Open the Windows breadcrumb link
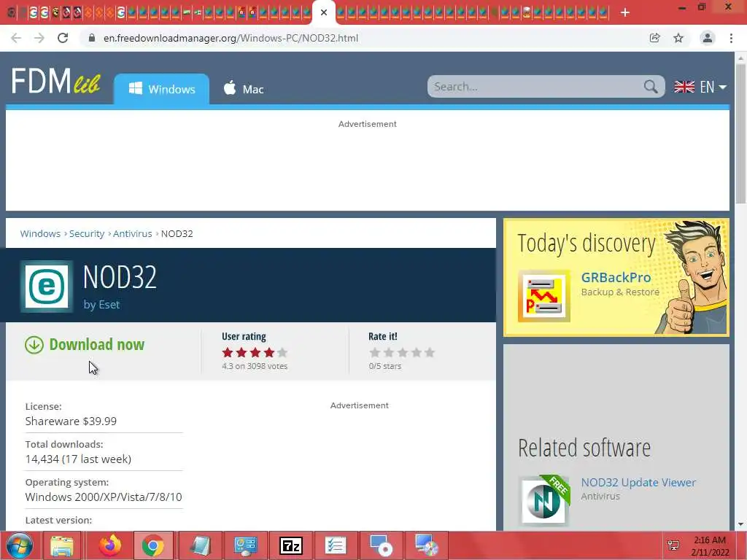Image resolution: width=747 pixels, height=560 pixels. (40, 234)
